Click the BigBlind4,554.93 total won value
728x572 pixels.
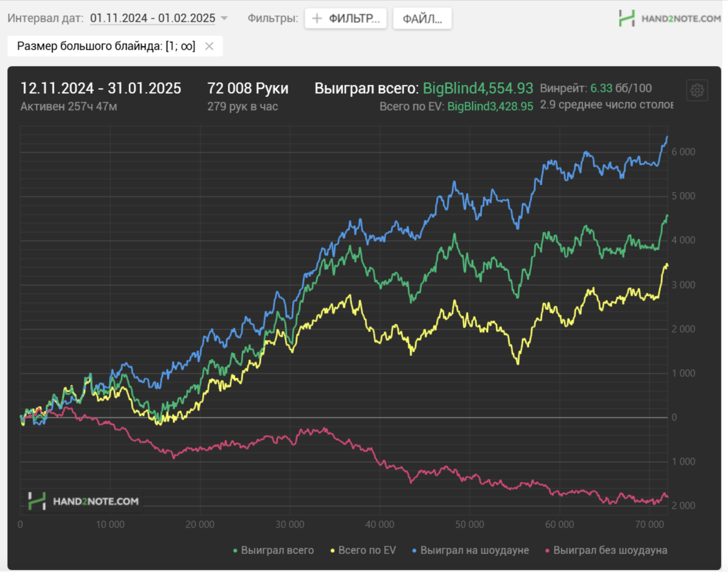[478, 88]
